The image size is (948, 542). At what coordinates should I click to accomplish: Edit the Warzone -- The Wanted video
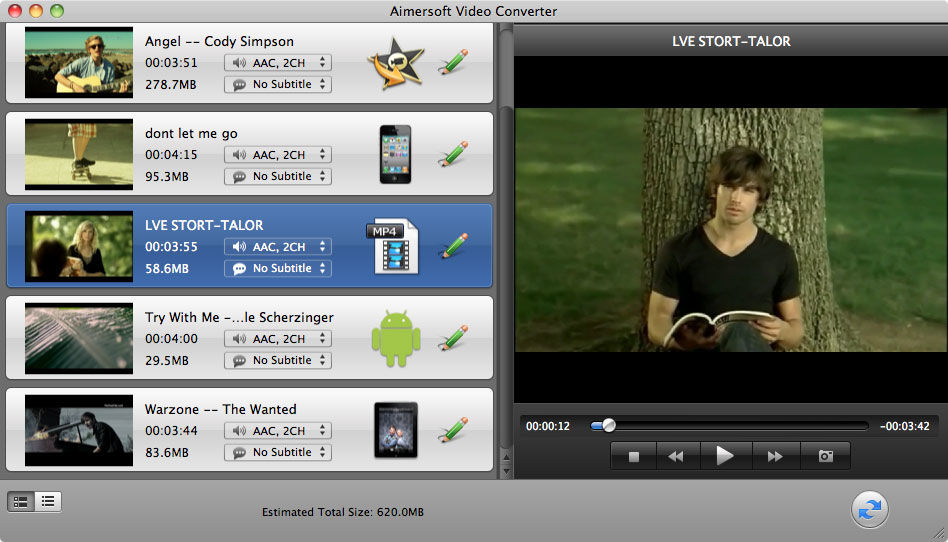click(x=453, y=430)
